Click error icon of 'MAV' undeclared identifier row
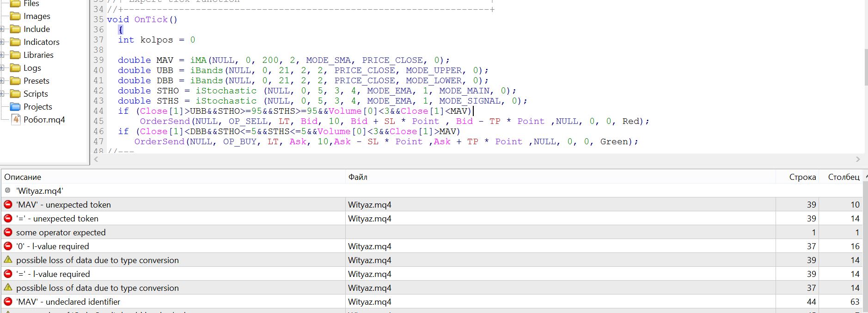The image size is (868, 313). click(x=8, y=301)
